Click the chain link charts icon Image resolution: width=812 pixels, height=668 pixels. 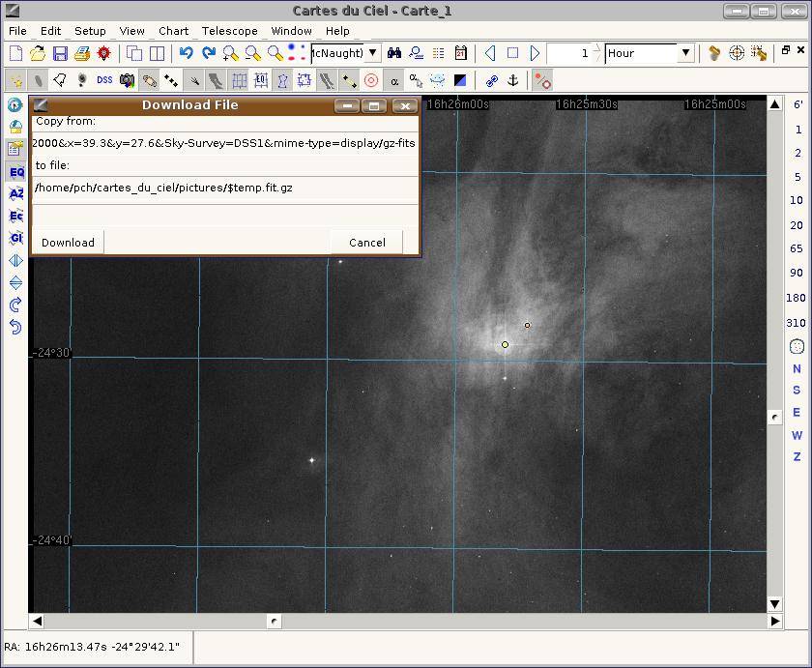pos(491,79)
